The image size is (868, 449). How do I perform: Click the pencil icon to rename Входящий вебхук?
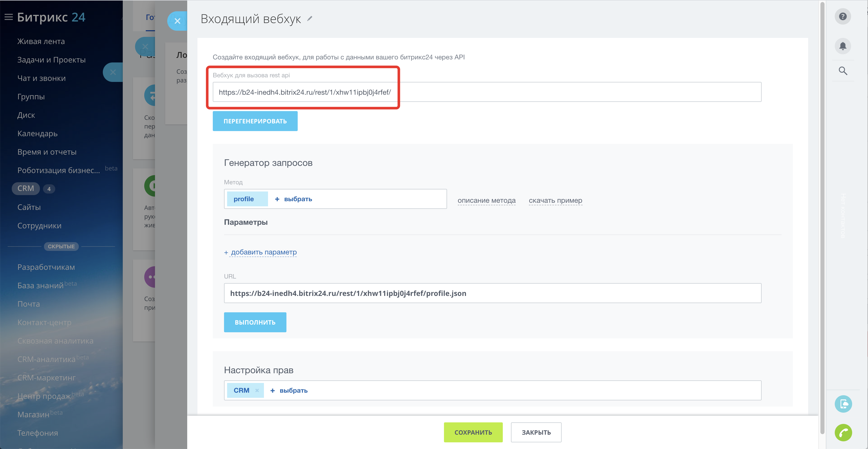[310, 19]
